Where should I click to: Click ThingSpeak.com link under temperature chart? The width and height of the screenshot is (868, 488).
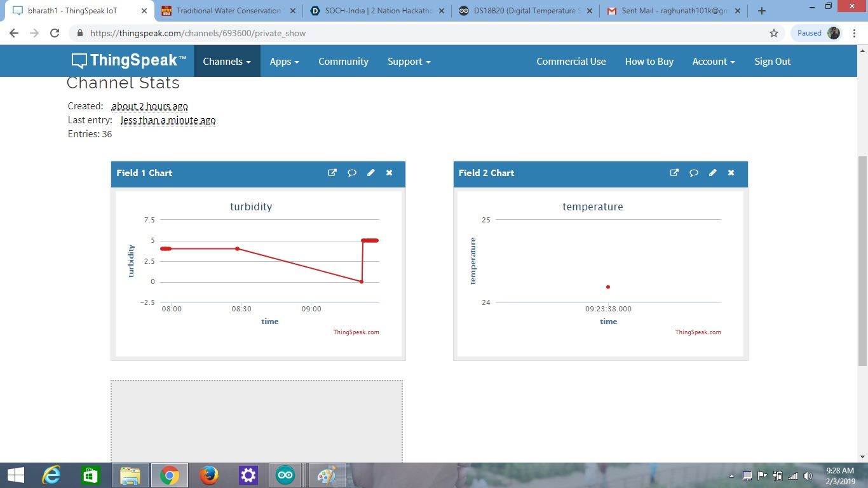(698, 332)
